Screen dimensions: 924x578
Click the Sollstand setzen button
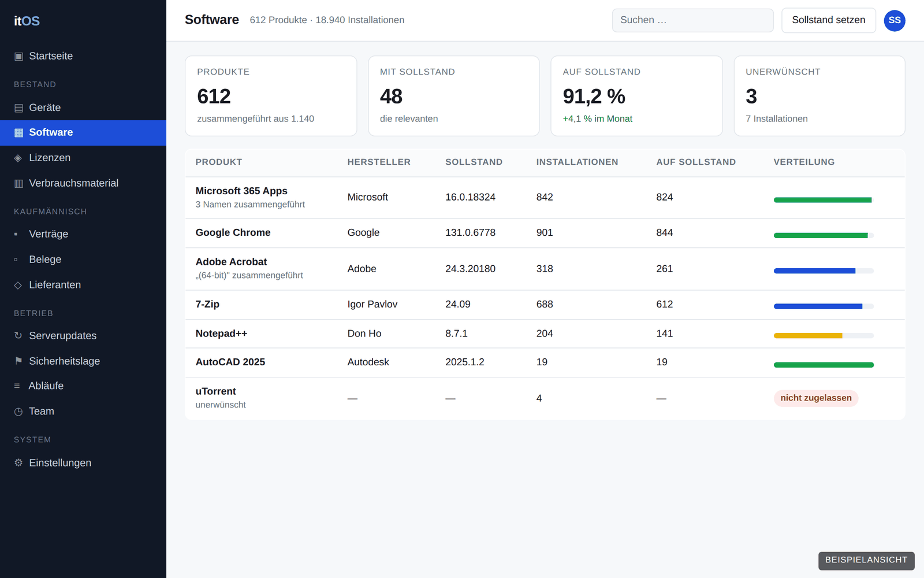point(829,20)
